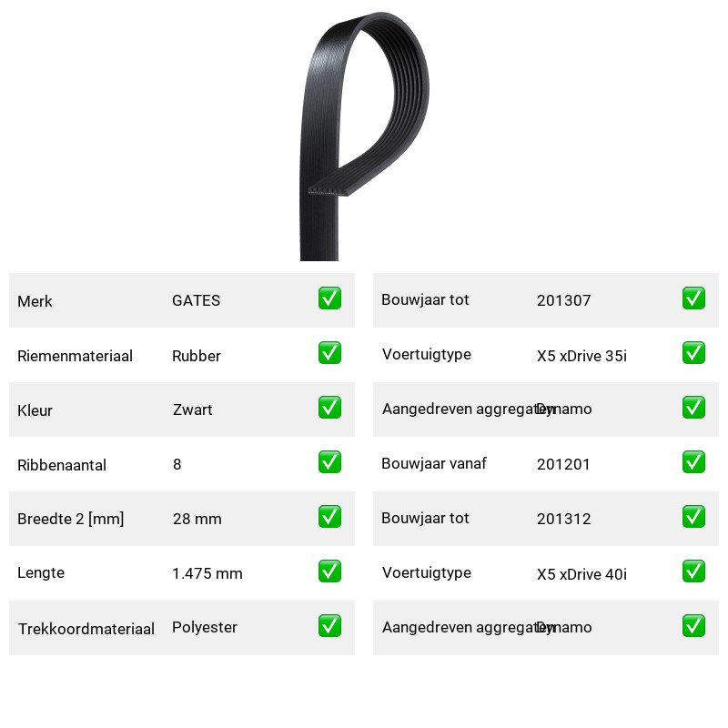Screen dimensions: 728x728
Task: Click the Bouwjaar vanaf label
Action: pos(434,463)
